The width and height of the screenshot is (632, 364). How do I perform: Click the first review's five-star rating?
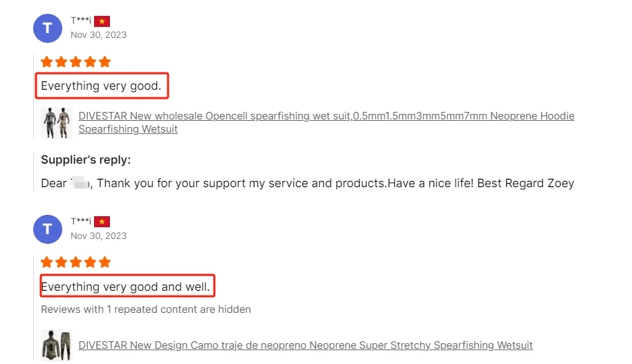pos(75,62)
